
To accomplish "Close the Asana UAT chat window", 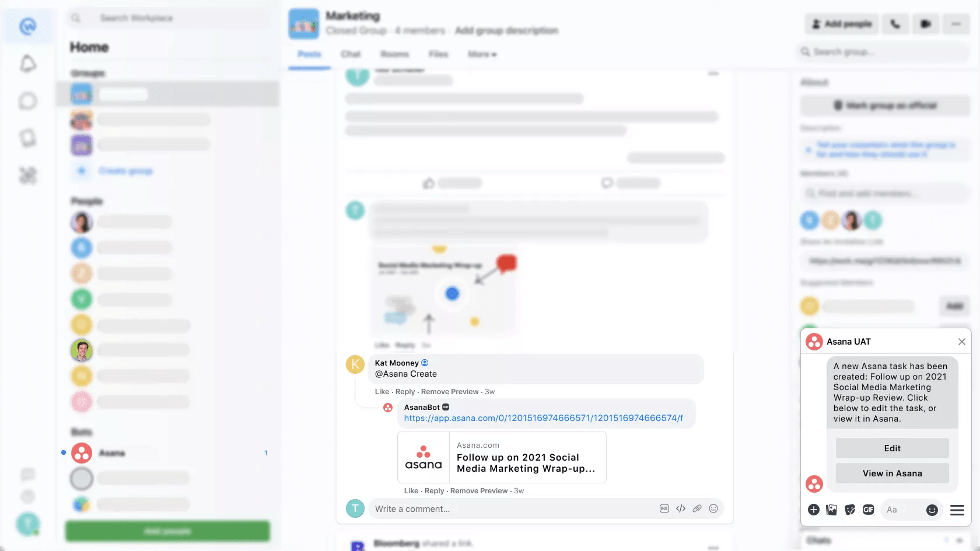I will [962, 342].
